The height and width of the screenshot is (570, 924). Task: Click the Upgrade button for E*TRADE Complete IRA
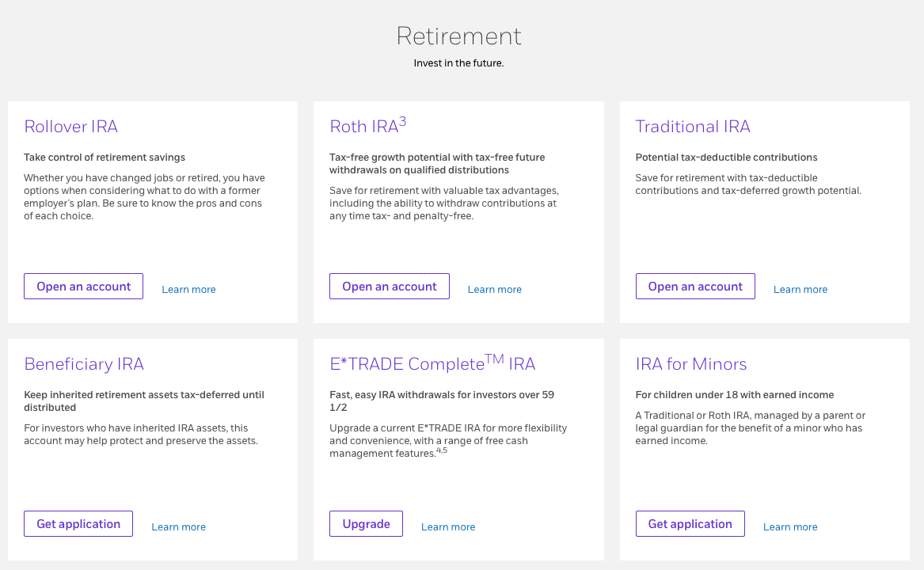366,523
